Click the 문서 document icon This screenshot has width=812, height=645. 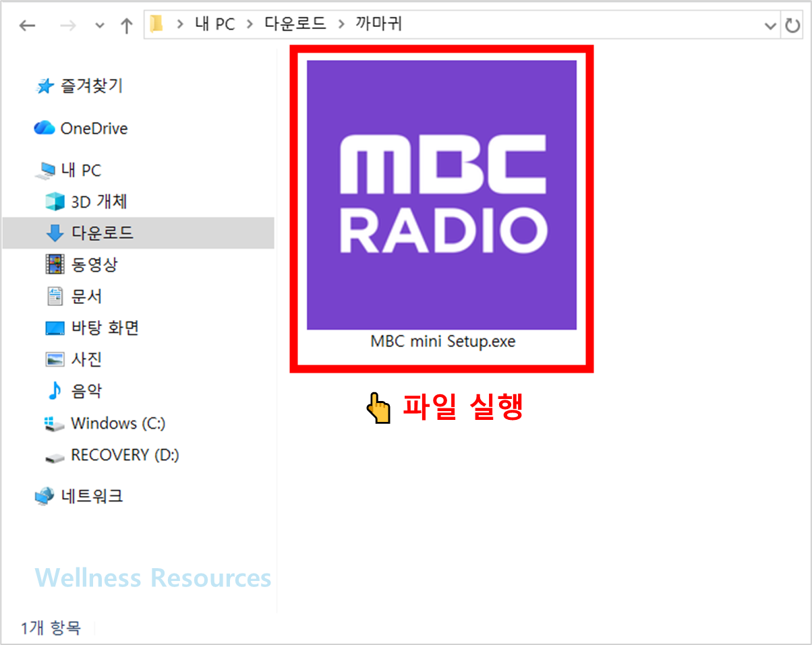tap(55, 296)
